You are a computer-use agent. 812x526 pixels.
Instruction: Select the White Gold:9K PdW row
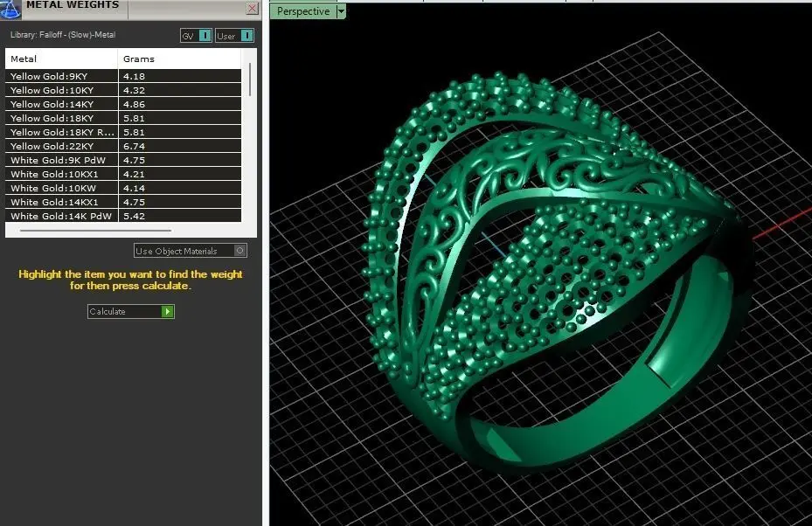[x=123, y=160]
